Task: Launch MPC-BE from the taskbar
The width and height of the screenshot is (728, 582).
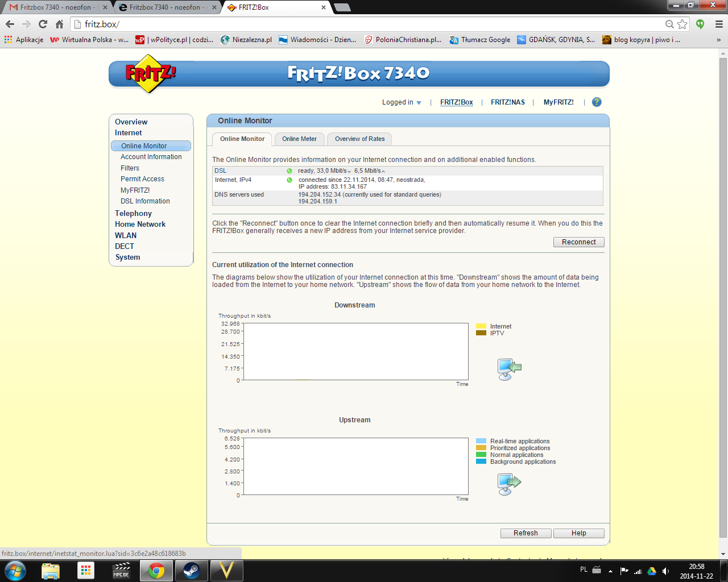Action: 121,571
